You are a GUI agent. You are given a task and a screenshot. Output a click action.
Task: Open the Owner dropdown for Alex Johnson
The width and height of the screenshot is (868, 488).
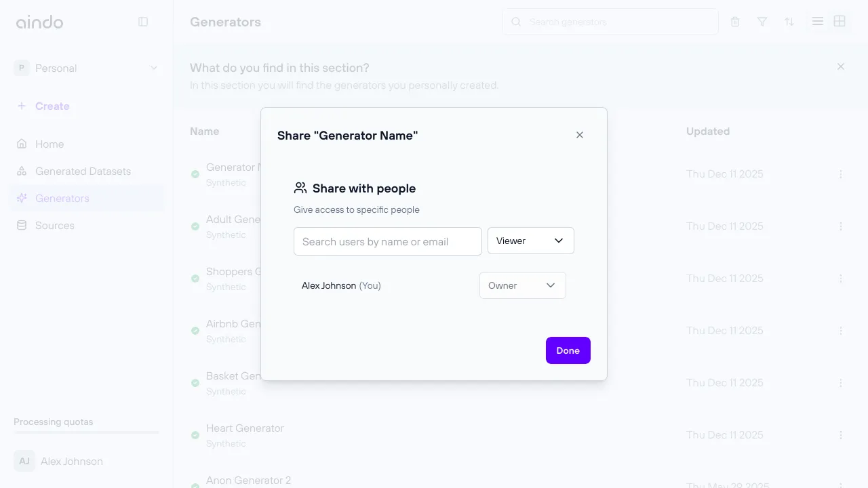(x=522, y=285)
